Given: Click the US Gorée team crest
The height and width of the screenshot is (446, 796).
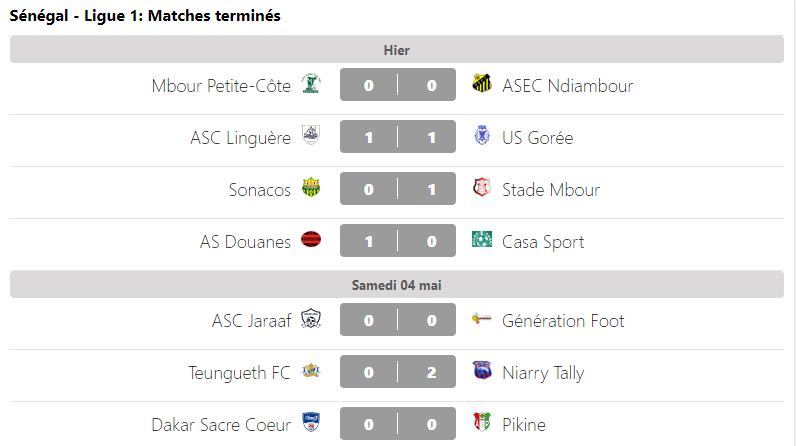Looking at the screenshot, I should click(x=482, y=137).
